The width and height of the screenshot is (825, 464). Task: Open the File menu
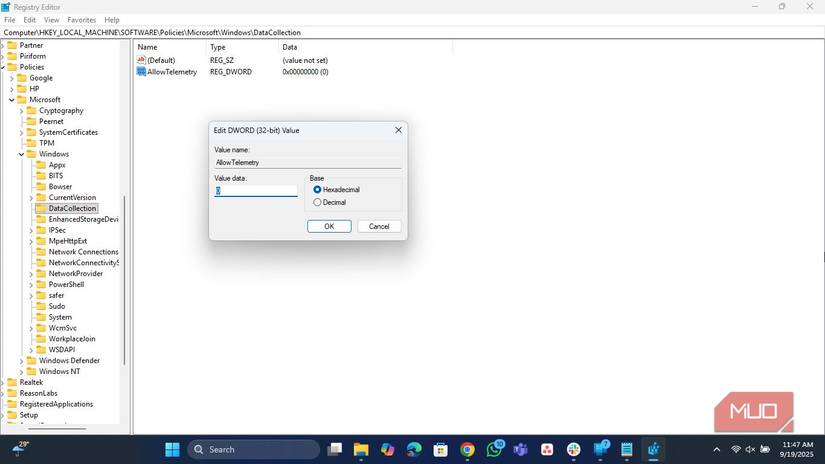pos(9,19)
